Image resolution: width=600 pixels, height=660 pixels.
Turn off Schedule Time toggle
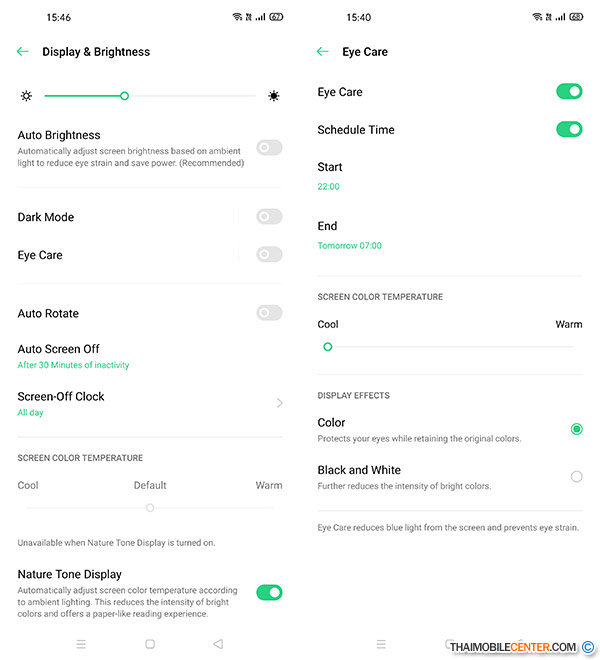pos(569,129)
